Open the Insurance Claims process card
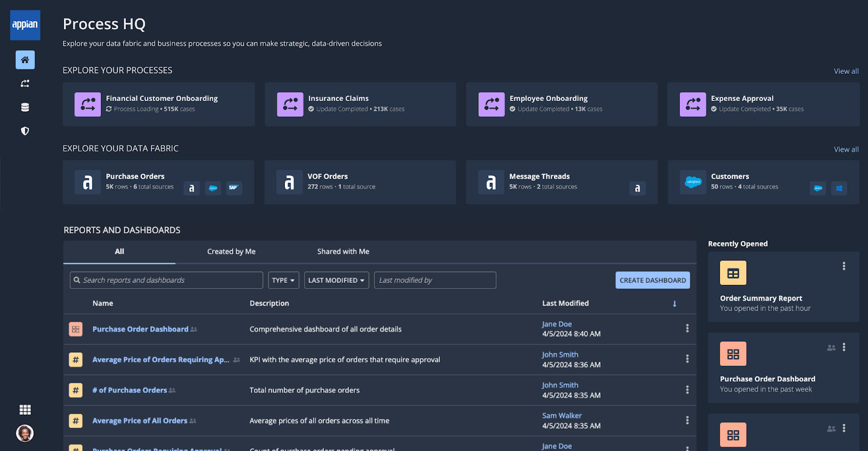This screenshot has height=451, width=868. pos(360,104)
